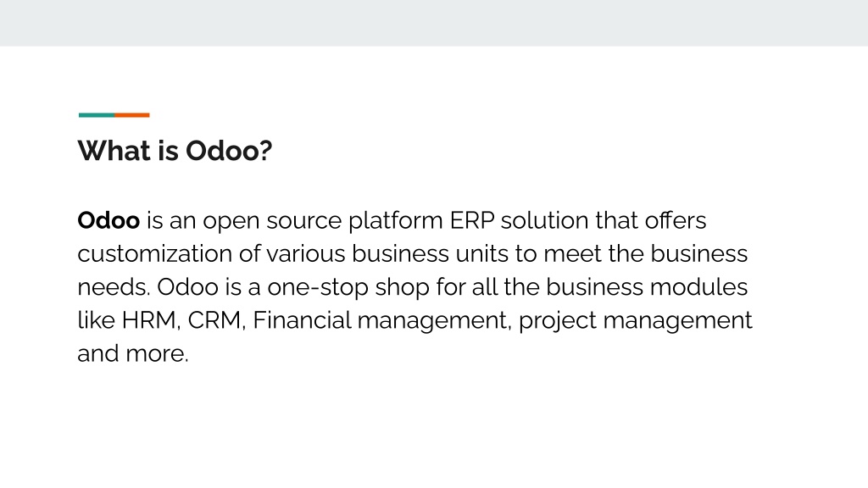868x488 pixels.
Task: Click the closing words "and more."
Action: coord(133,353)
